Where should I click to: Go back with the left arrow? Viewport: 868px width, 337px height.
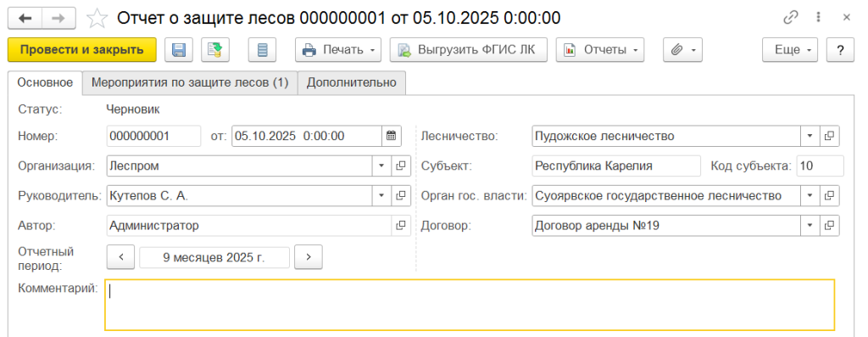pos(25,19)
